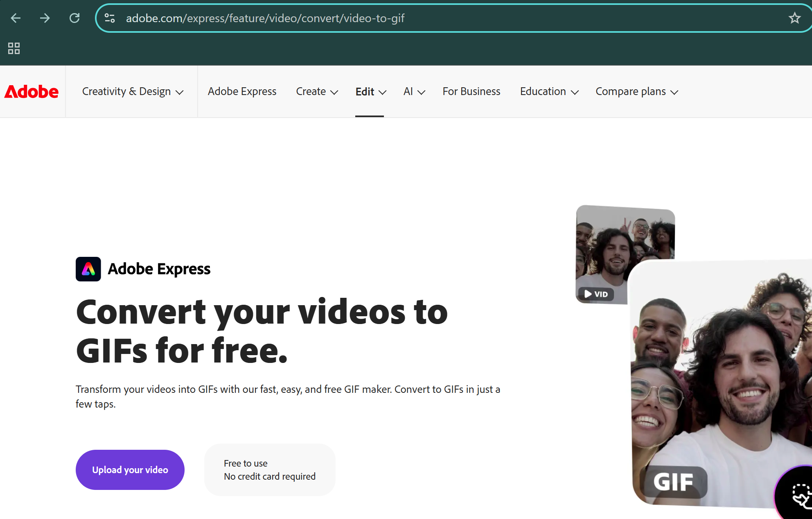This screenshot has height=519, width=812.
Task: Click the Free to use text
Action: click(x=246, y=463)
